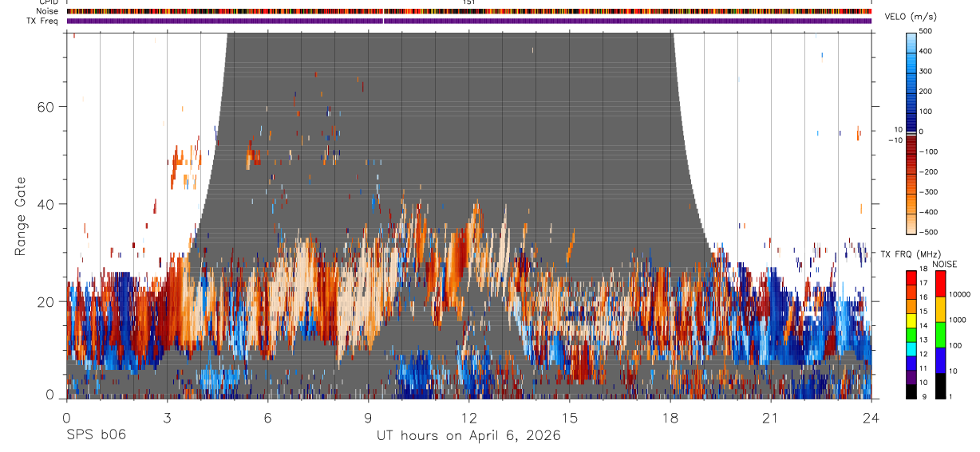Pick the red segment of TX FRQ colorbar
This screenshot has height=452, width=980.
tap(911, 277)
